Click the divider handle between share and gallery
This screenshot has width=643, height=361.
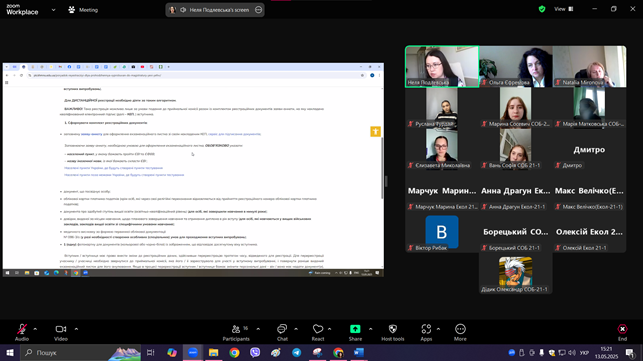click(386, 181)
